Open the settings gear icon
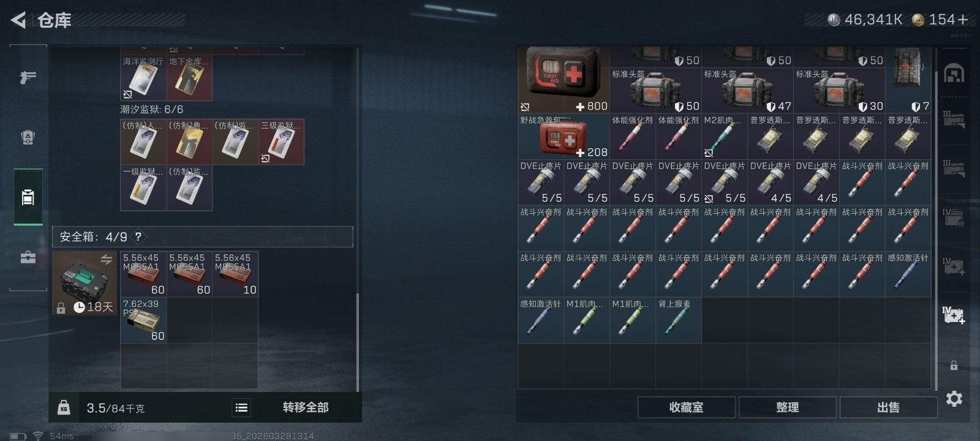This screenshot has height=441, width=980. pos(954,399)
